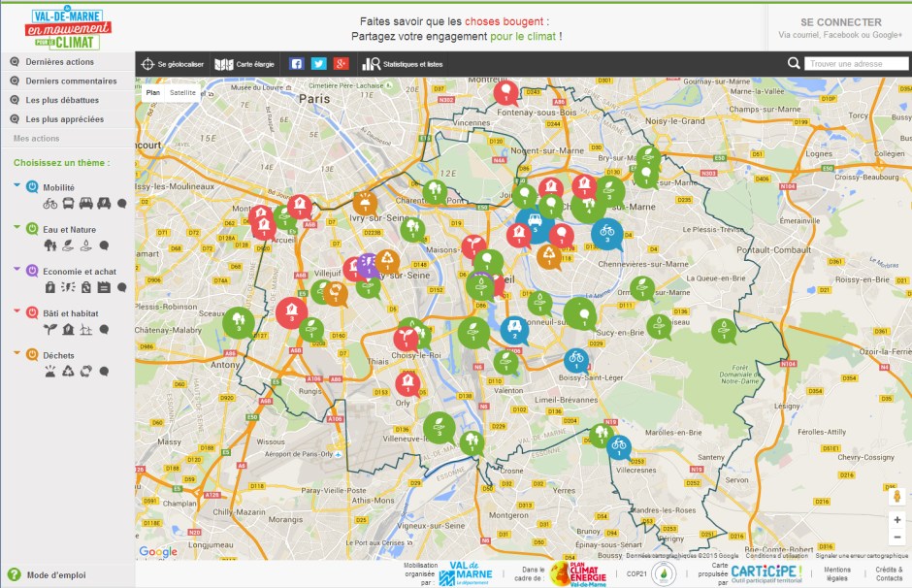Viewport: 912px width, 588px height.
Task: Toggle the Mobilité theme power button
Action: [32, 187]
